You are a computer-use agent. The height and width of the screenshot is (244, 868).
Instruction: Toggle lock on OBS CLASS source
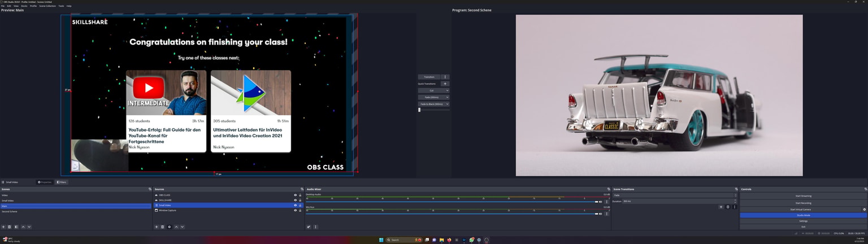point(300,195)
